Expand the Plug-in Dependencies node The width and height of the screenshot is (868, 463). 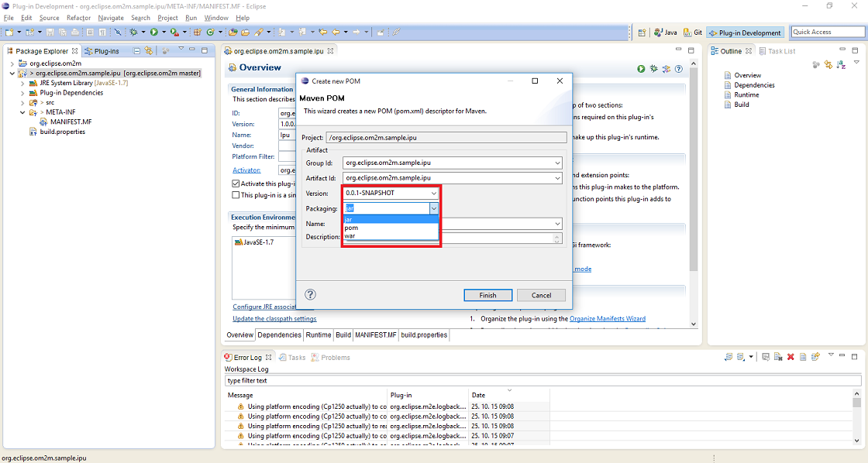coord(22,93)
